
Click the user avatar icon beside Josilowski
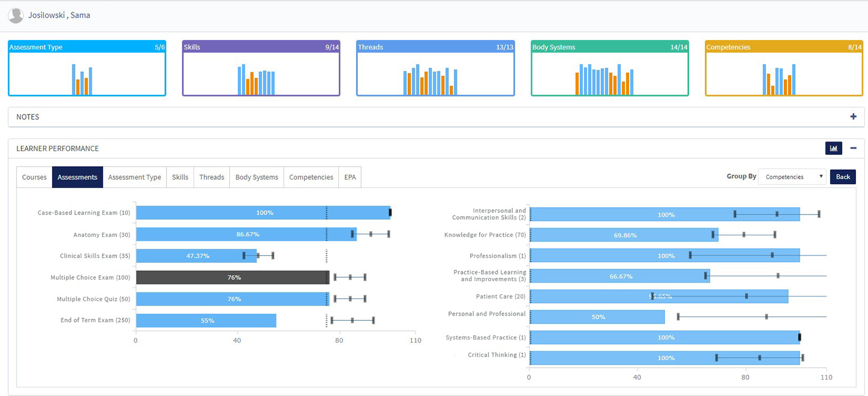[16, 15]
